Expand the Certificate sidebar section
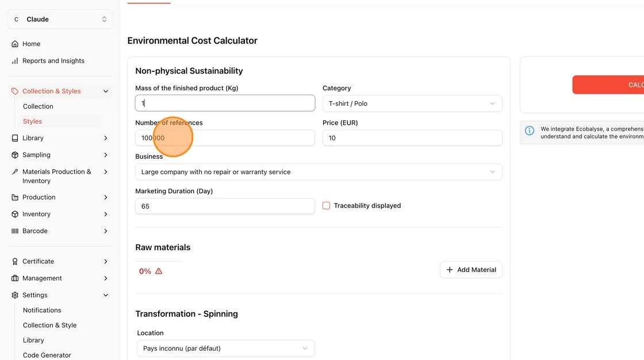This screenshot has height=360, width=644. click(x=106, y=261)
